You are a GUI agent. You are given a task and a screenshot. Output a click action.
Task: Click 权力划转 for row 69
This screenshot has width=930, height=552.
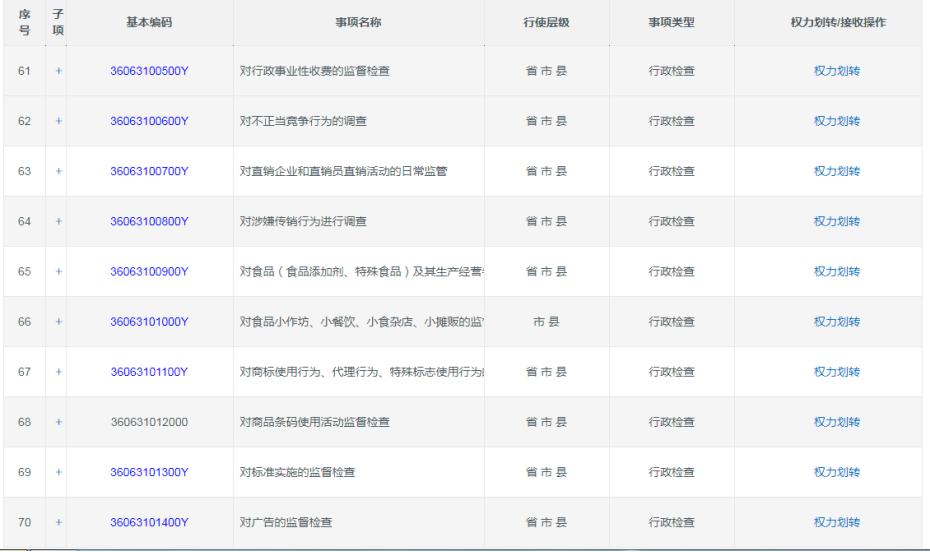(x=836, y=472)
